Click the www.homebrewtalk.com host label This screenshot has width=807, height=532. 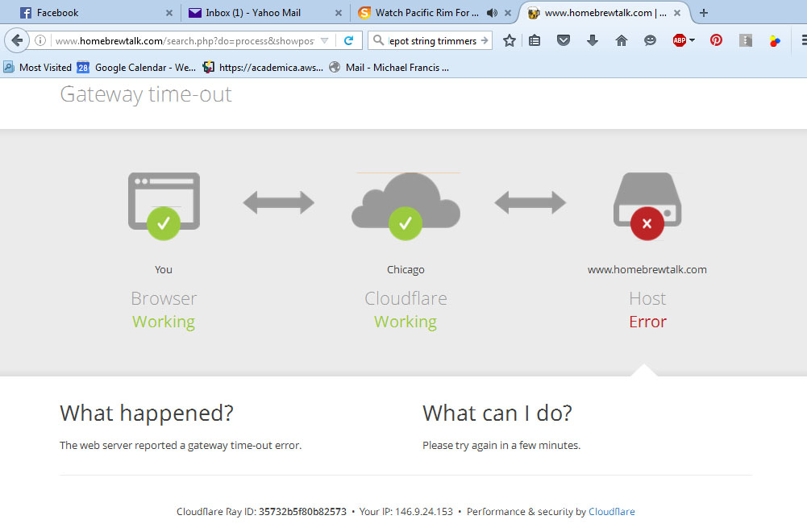pos(647,269)
